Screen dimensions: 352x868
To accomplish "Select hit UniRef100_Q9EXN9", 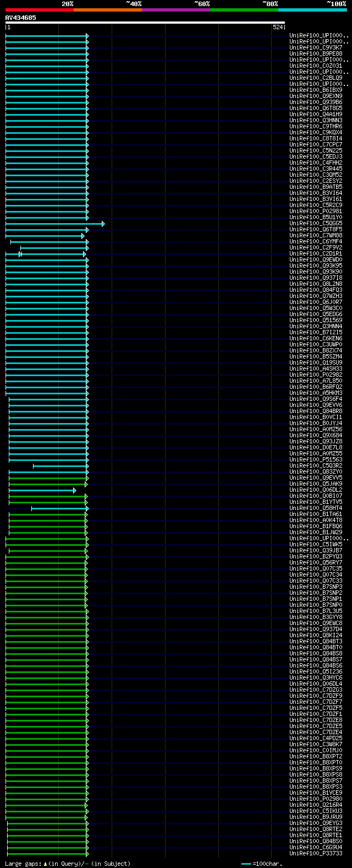I will pyautogui.click(x=316, y=96).
